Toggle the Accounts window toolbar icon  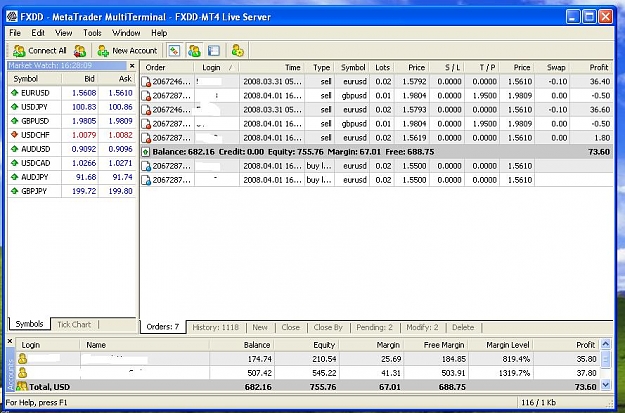(194, 51)
